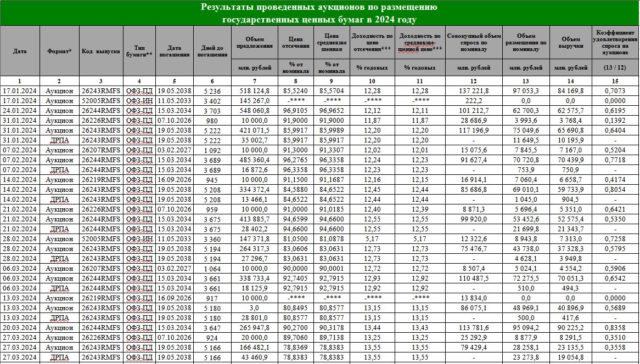The height and width of the screenshot is (364, 640).
Task: Select the coefficient cell 0,8358
Action: pos(616,327)
